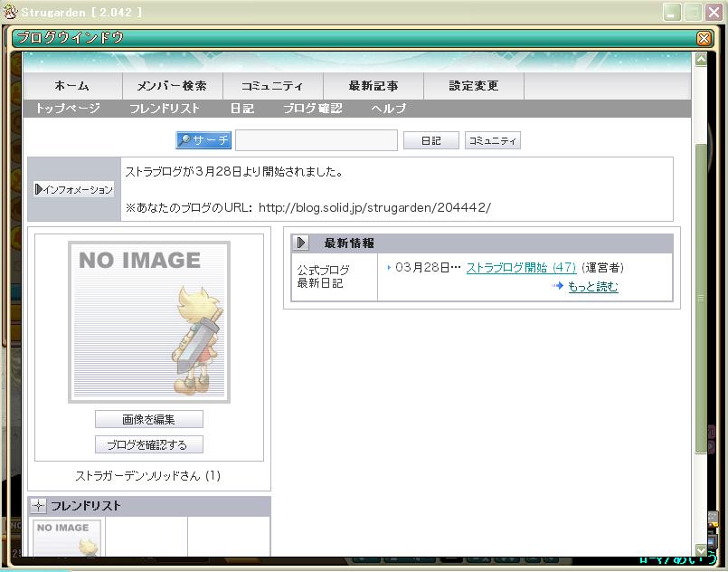728x572 pixels.
Task: Click the インフォメーション arrow icon button
Action: [x=74, y=189]
